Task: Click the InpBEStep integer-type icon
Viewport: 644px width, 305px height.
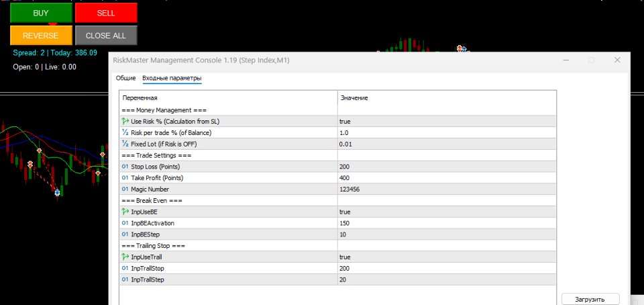Action: point(125,234)
